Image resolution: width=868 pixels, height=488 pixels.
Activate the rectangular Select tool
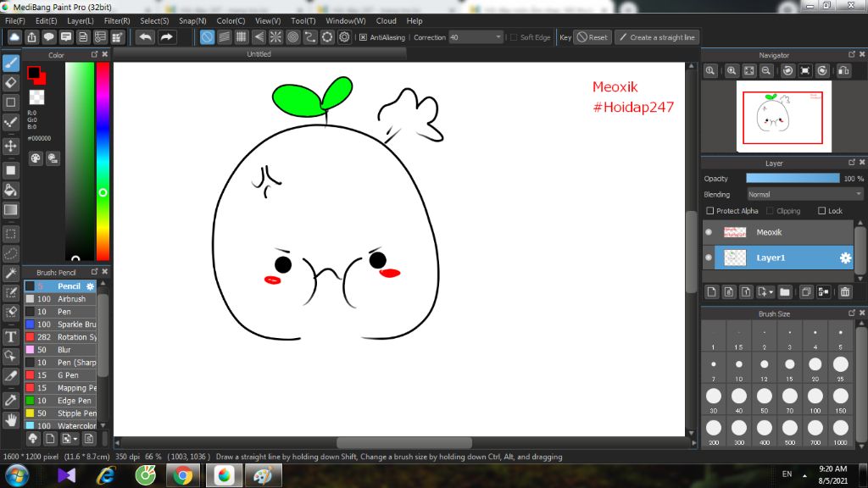click(x=10, y=234)
